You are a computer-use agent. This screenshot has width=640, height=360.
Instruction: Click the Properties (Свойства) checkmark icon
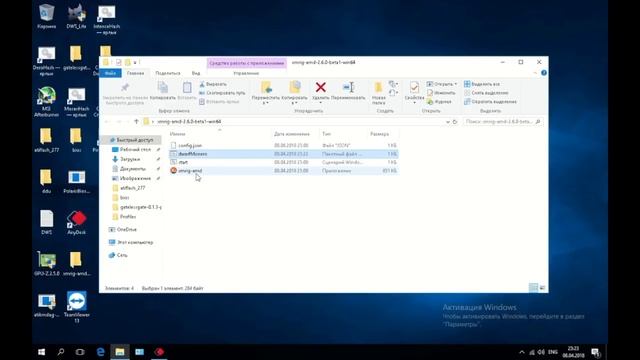click(414, 87)
